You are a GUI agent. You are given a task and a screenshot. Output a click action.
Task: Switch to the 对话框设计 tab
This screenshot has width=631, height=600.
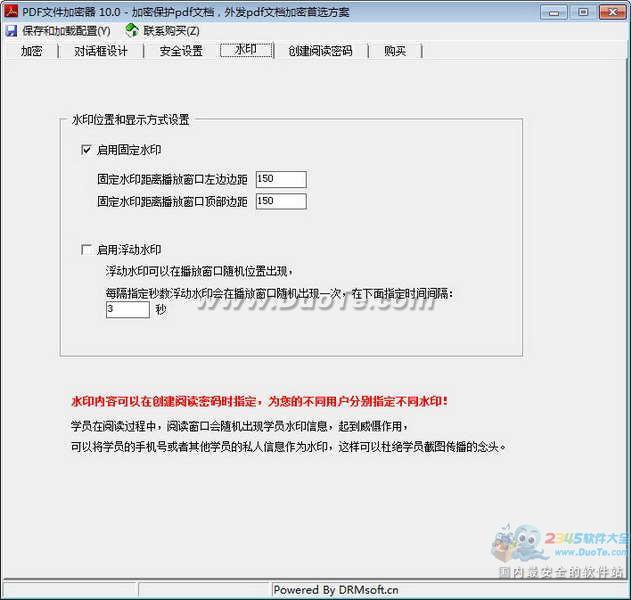coord(100,51)
